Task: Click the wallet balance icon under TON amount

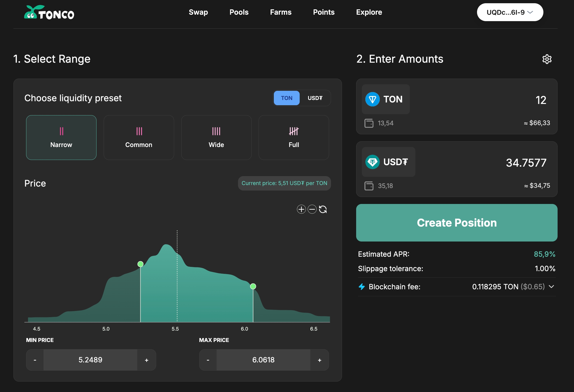Action: pyautogui.click(x=369, y=123)
